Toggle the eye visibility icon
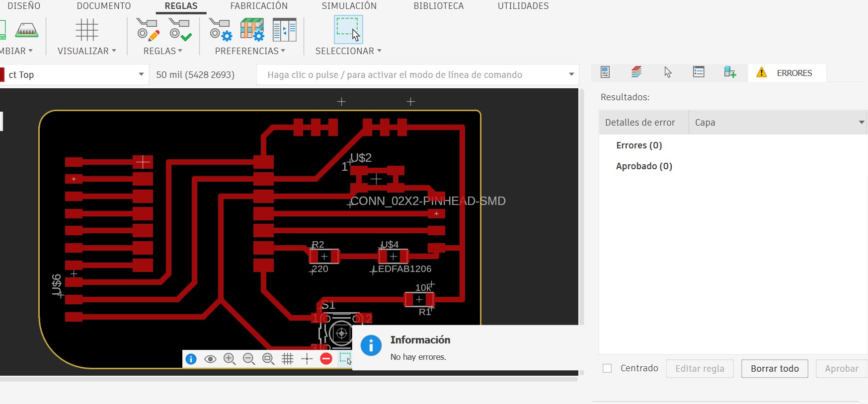This screenshot has width=868, height=404. click(210, 359)
